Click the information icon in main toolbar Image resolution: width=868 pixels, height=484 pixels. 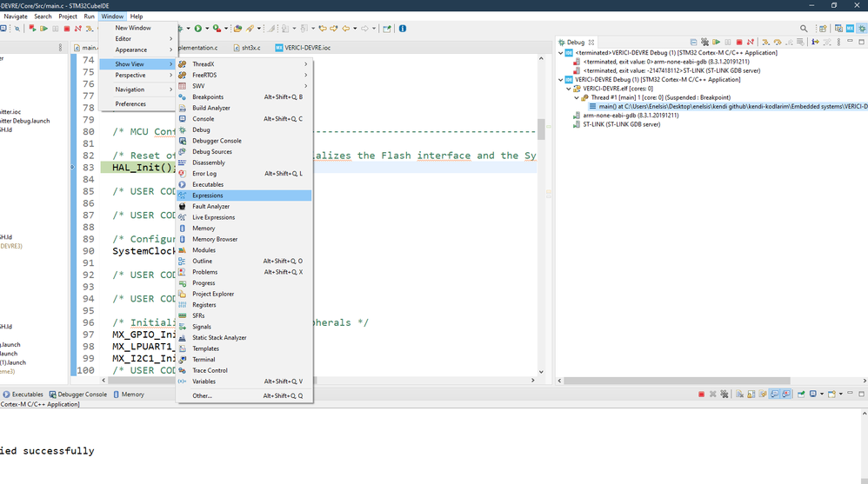403,29
